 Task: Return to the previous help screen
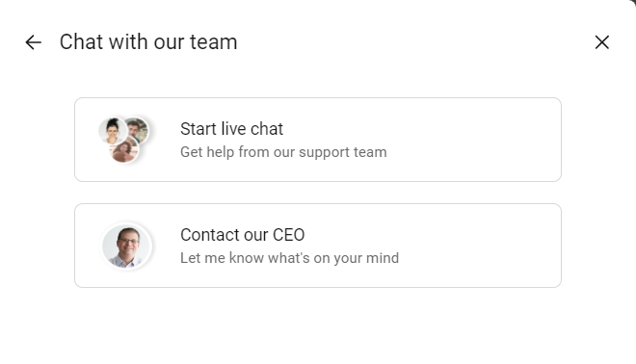click(x=34, y=42)
